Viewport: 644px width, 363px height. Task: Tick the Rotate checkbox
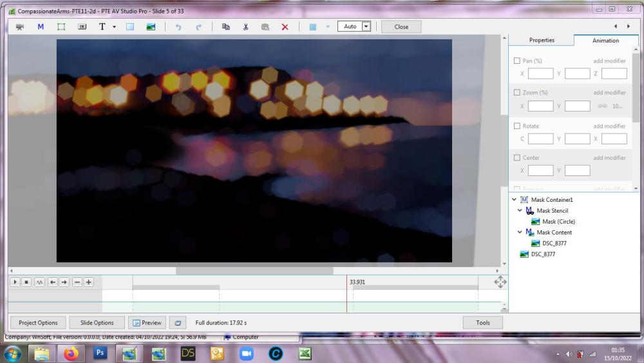[517, 126]
